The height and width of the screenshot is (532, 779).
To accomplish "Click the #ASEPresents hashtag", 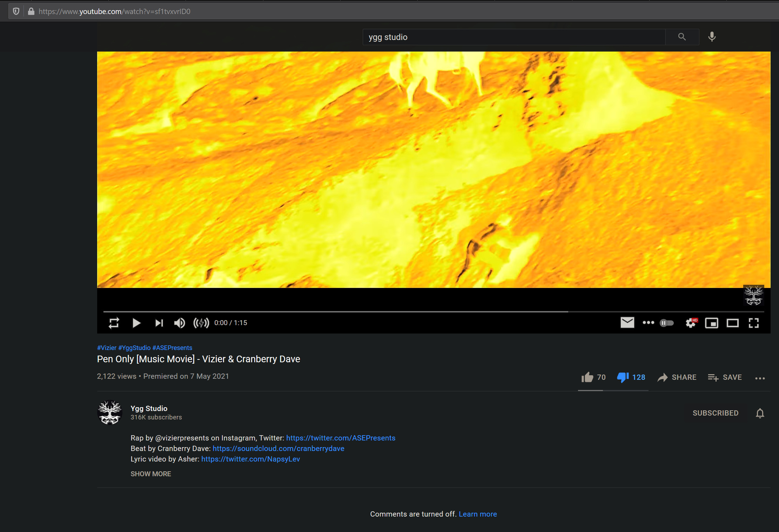I will point(172,348).
